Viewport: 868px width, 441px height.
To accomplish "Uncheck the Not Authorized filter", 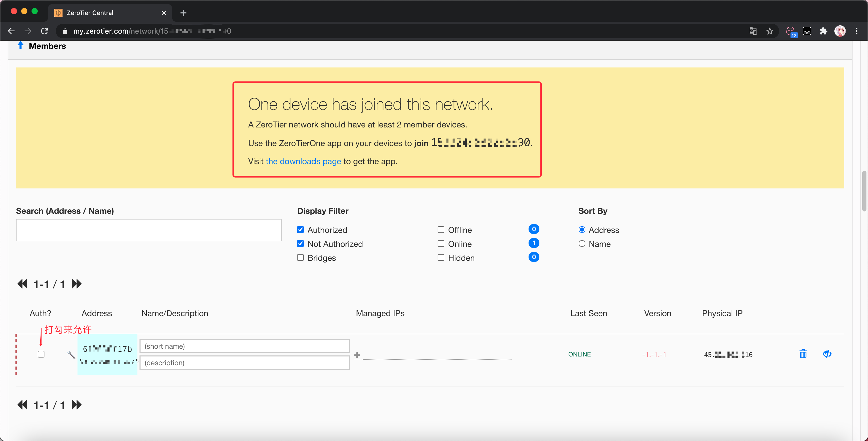I will (x=300, y=244).
